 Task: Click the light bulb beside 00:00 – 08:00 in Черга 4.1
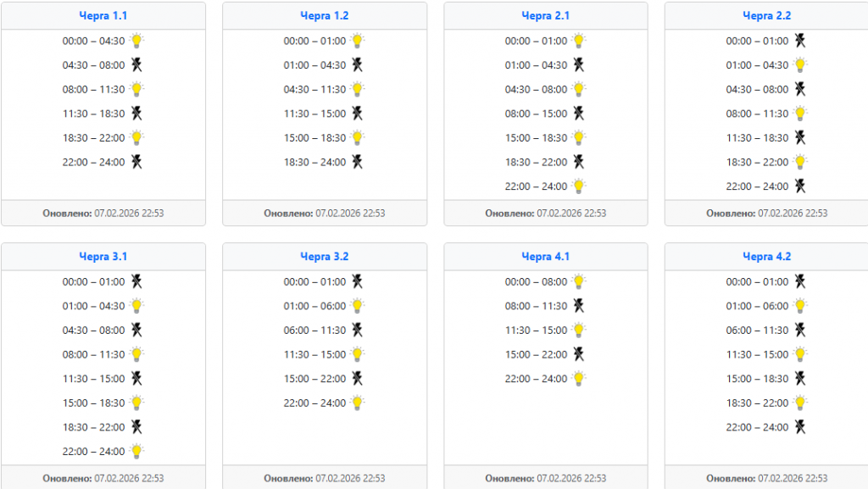580,281
